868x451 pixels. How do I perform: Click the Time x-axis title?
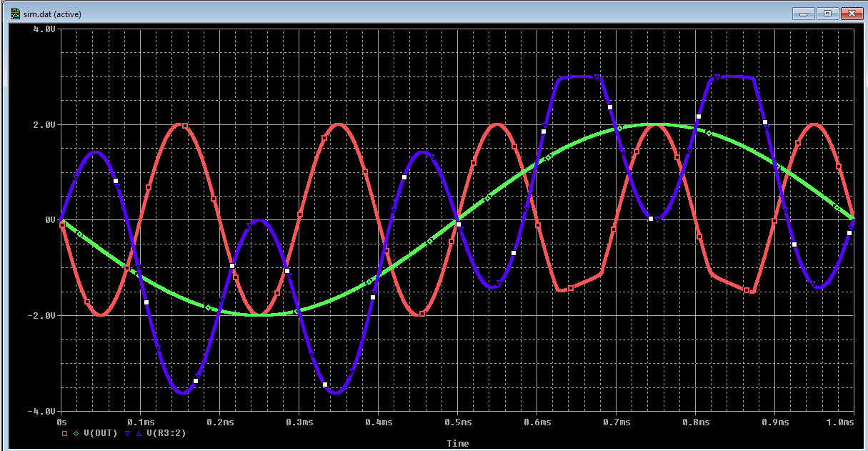[458, 444]
